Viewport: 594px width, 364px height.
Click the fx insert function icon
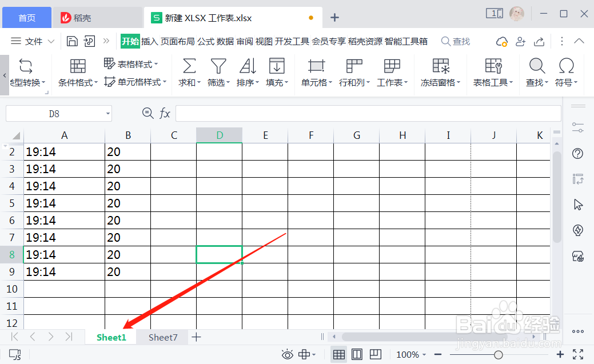click(165, 113)
